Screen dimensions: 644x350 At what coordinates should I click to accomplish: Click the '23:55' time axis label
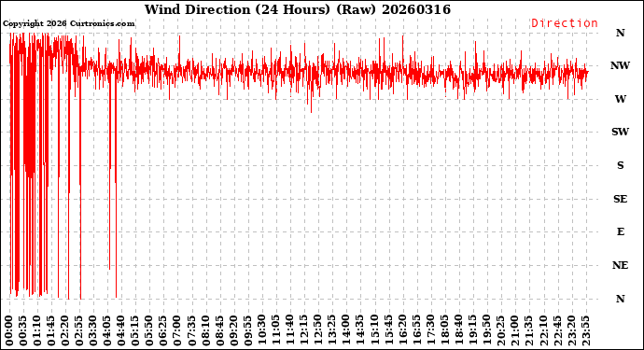pos(585,330)
